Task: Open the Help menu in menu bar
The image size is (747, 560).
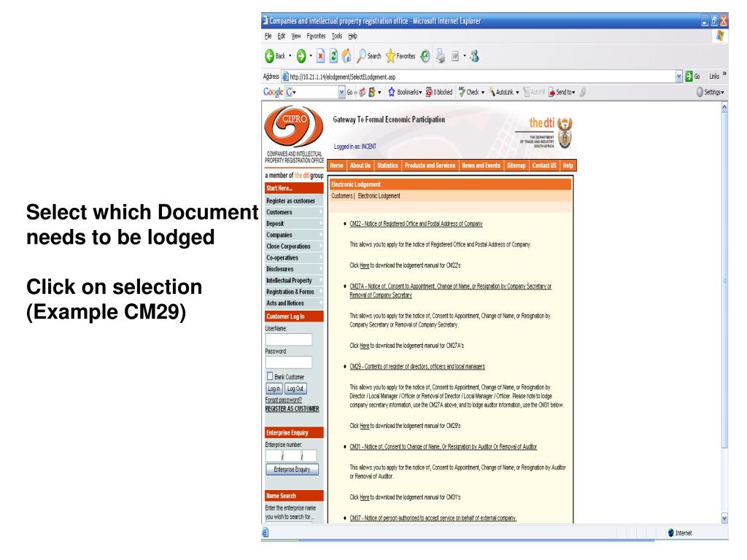Action: [x=352, y=36]
